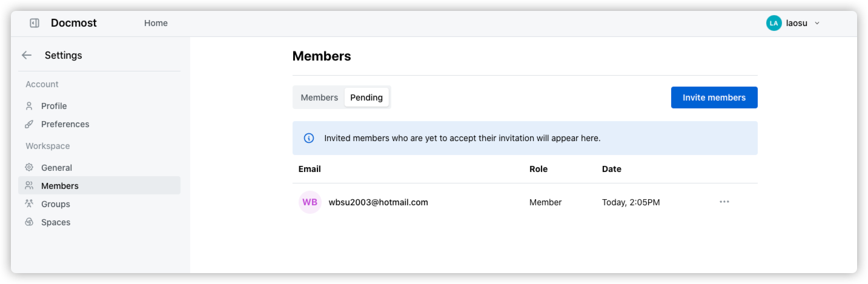
Task: Open the three-dot menu for wbsu2003@hotmail.com
Action: tap(724, 202)
